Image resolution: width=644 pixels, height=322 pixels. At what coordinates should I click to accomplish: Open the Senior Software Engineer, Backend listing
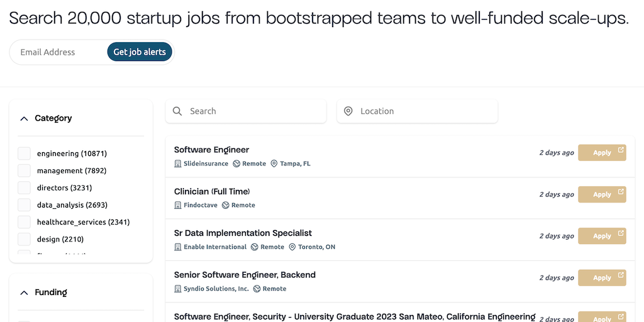(245, 275)
